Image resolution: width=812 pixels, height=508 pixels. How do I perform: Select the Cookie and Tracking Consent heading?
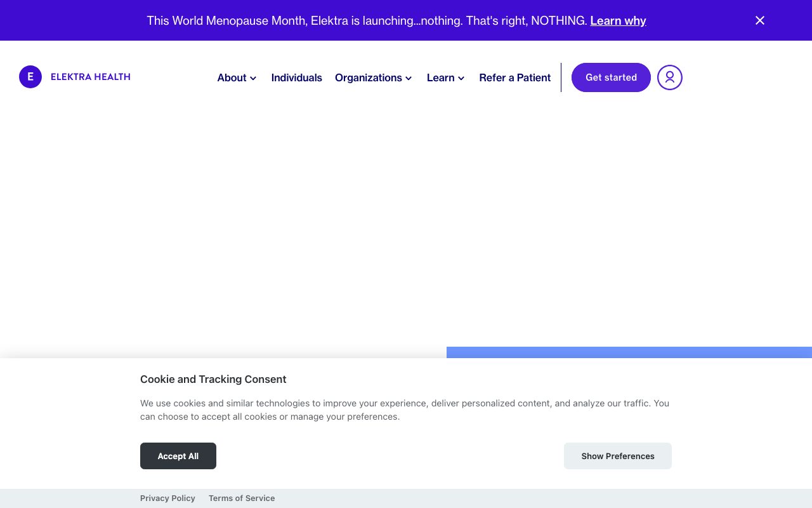[213, 379]
